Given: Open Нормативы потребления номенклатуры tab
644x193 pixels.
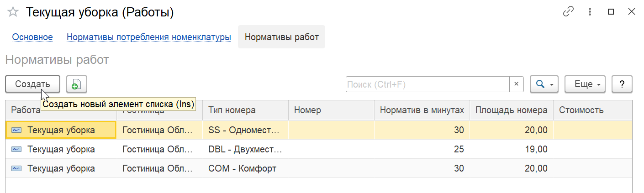Looking at the screenshot, I should [x=148, y=37].
